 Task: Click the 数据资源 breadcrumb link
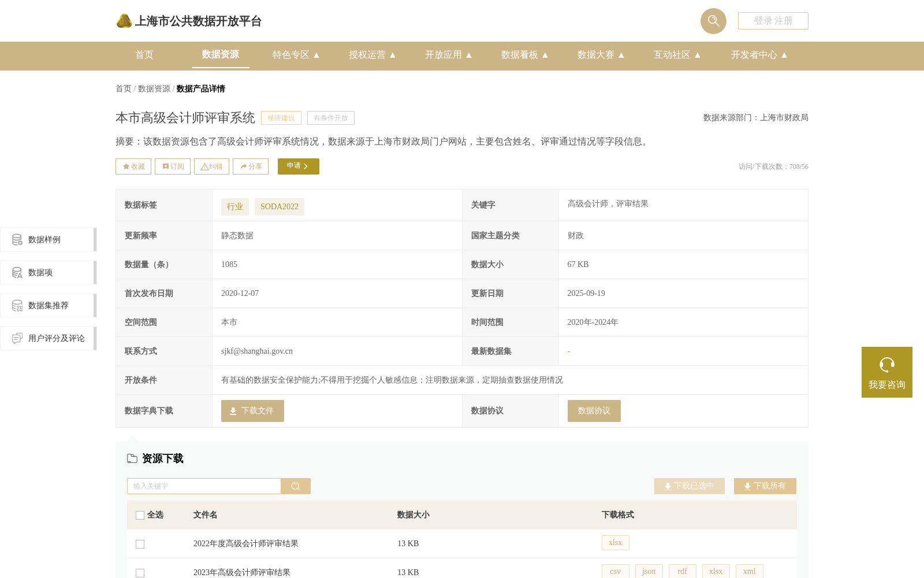click(154, 89)
